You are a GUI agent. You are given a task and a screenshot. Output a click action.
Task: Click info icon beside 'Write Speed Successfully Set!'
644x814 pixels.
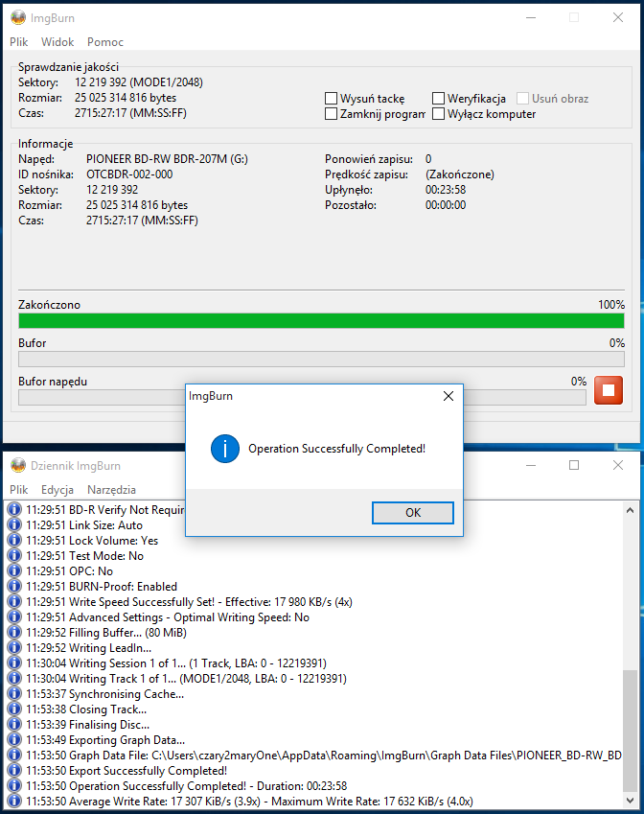coord(14,602)
